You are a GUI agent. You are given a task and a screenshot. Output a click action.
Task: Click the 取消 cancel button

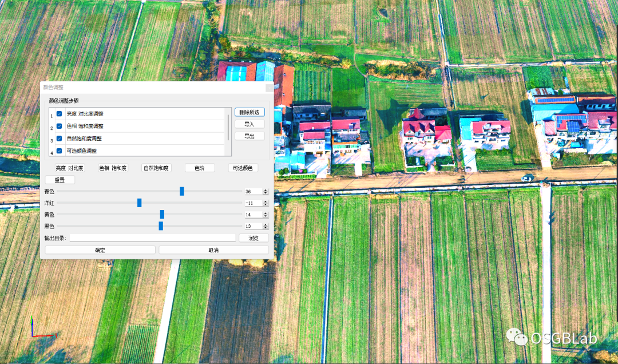213,250
